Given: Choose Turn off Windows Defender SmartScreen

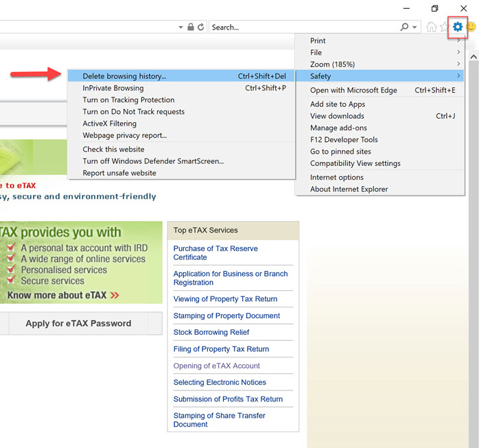Looking at the screenshot, I should coord(181,161).
